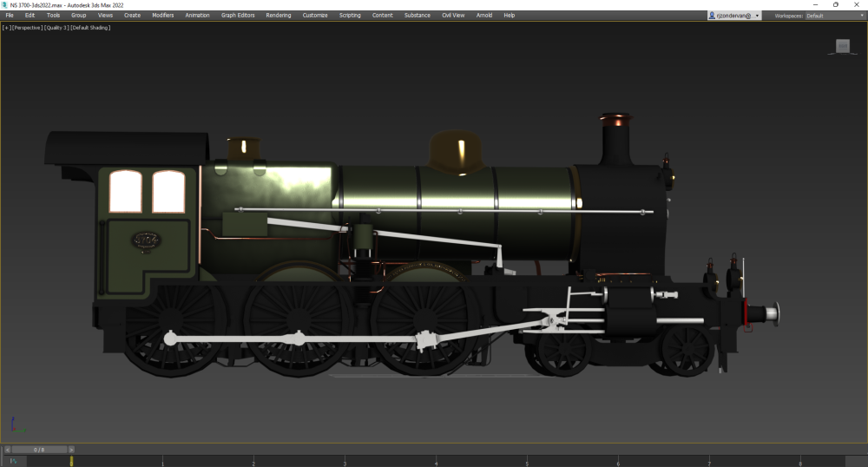Click frame 4 marker on the timeline

[x=437, y=461]
